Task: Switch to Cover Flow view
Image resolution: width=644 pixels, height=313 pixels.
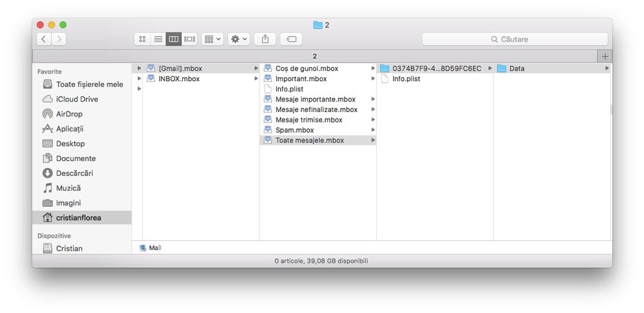Action: (x=189, y=39)
